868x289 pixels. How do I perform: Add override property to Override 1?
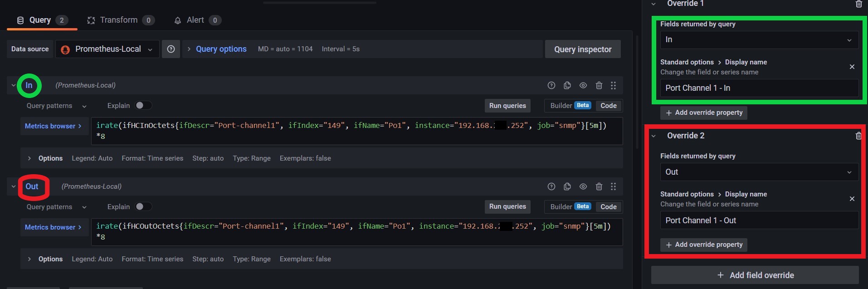pyautogui.click(x=704, y=113)
